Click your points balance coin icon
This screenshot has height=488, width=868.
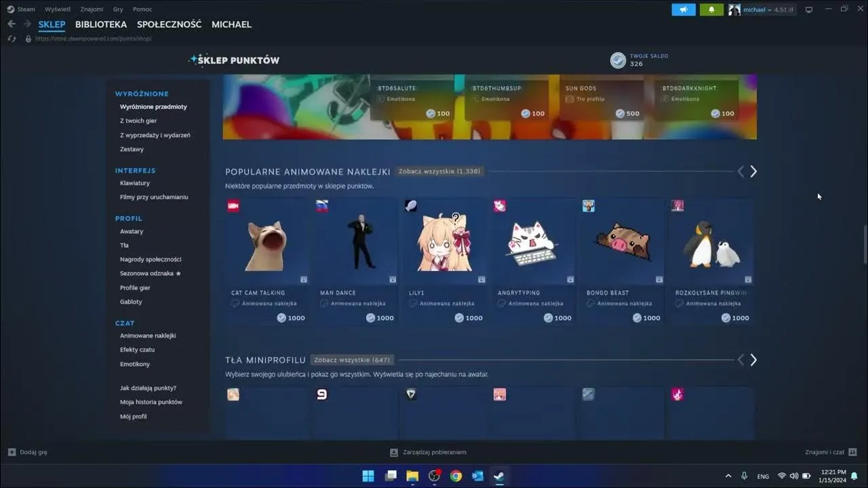pyautogui.click(x=618, y=60)
